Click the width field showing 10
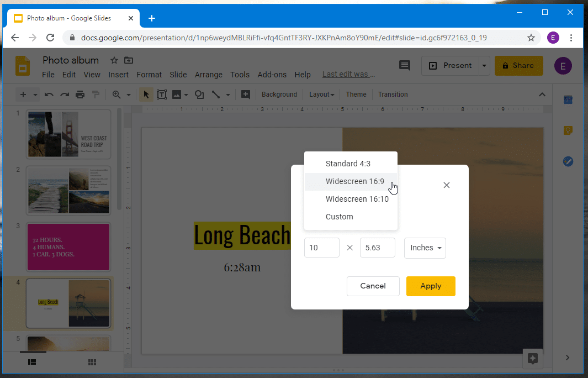The width and height of the screenshot is (588, 378). point(321,248)
